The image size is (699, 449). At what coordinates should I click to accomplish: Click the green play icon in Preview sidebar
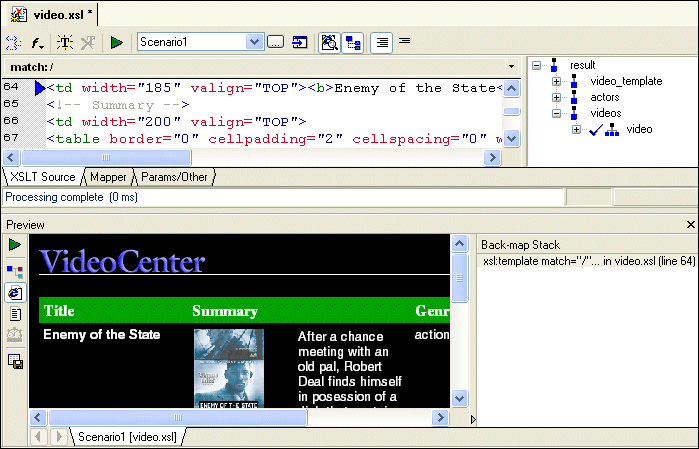click(x=15, y=245)
